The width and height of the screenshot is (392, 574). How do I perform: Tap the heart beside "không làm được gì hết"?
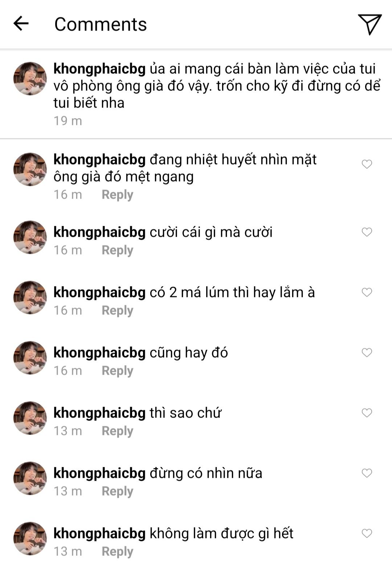tap(367, 533)
